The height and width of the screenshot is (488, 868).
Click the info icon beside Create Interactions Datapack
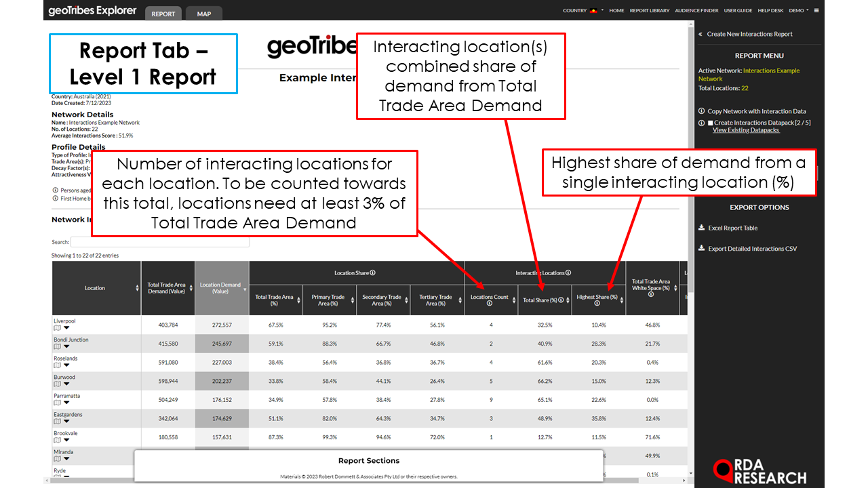click(701, 123)
